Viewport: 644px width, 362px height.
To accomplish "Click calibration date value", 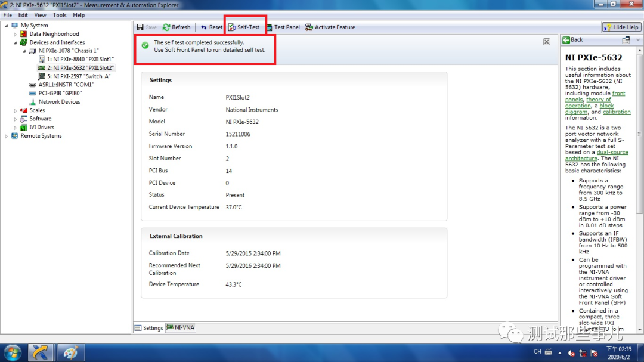I will [253, 253].
